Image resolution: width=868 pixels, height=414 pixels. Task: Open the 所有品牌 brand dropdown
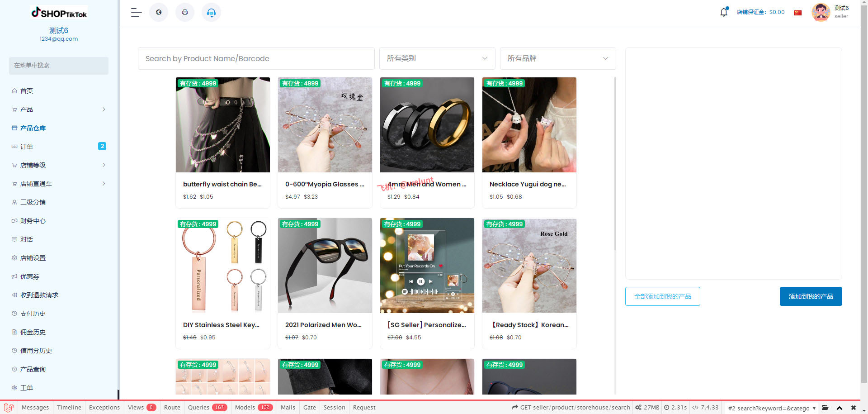[558, 58]
